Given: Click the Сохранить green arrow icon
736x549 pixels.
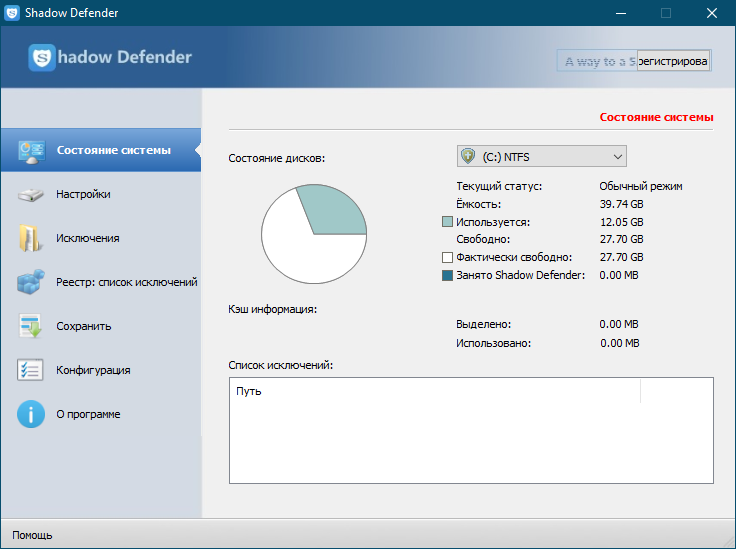Looking at the screenshot, I should coord(31,326).
